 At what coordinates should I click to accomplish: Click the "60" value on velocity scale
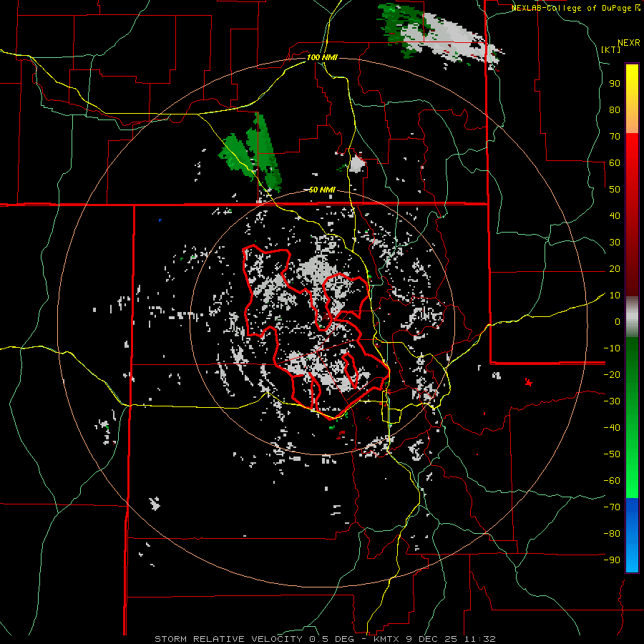point(615,162)
